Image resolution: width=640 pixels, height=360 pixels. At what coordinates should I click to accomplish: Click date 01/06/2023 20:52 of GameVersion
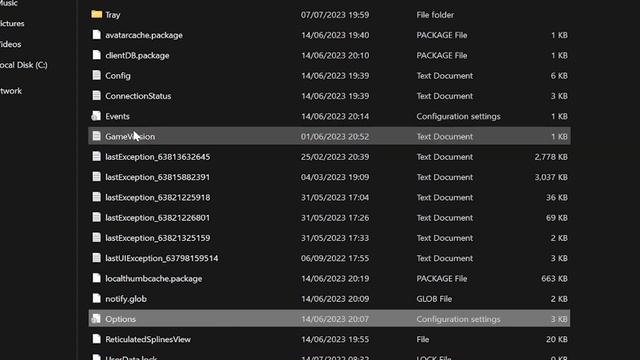pyautogui.click(x=335, y=137)
